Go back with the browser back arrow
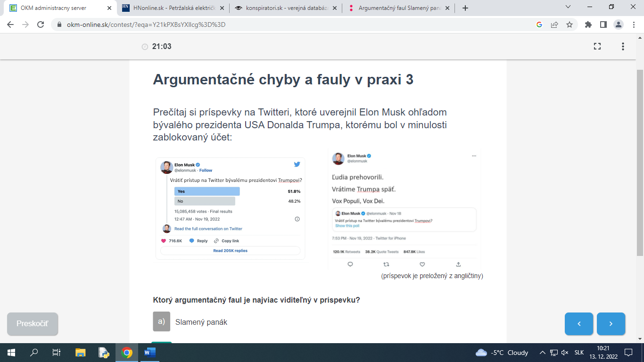Viewport: 644px width, 362px height. click(x=10, y=25)
